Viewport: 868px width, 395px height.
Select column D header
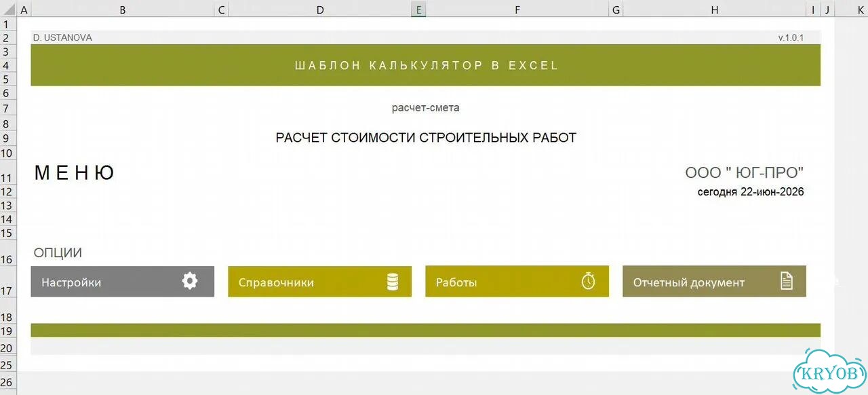pos(320,10)
